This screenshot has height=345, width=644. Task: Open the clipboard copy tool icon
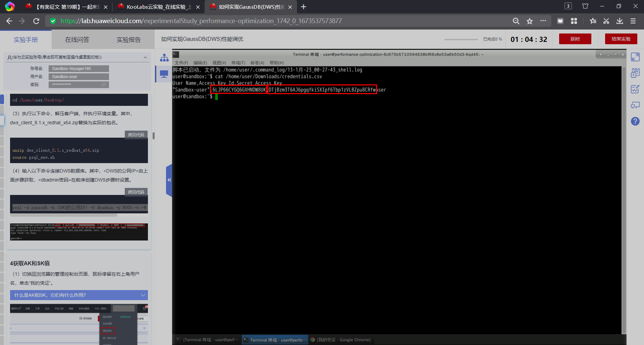[635, 73]
